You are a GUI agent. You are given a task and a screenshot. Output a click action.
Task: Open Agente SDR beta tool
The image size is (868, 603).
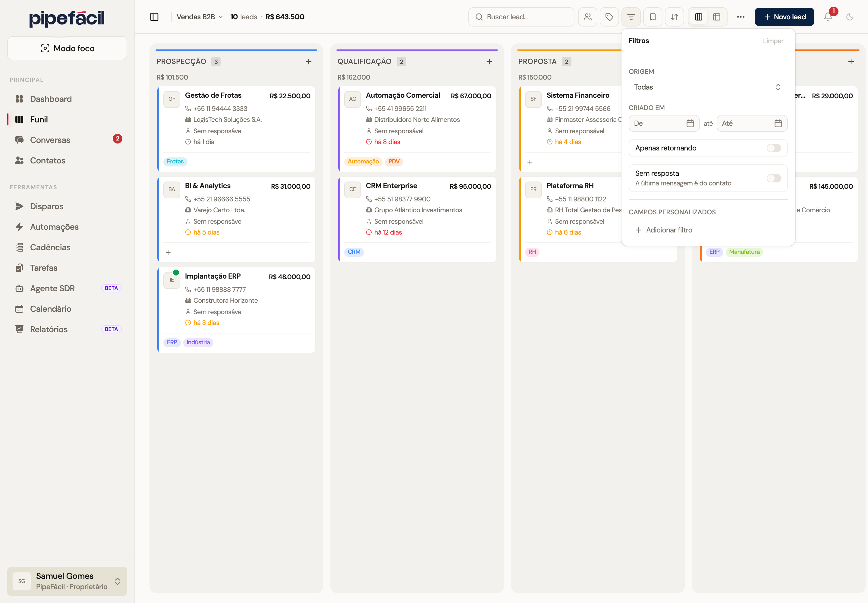67,288
